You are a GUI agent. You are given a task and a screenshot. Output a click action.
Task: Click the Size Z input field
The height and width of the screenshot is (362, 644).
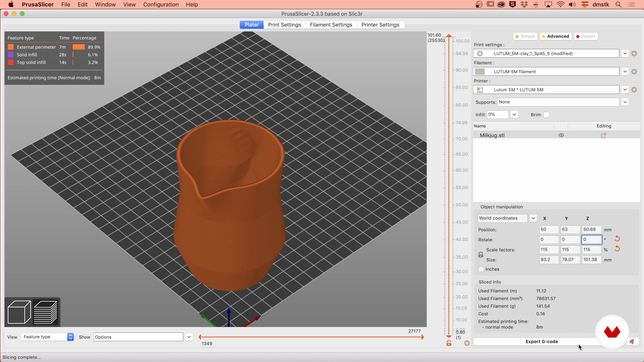point(592,260)
